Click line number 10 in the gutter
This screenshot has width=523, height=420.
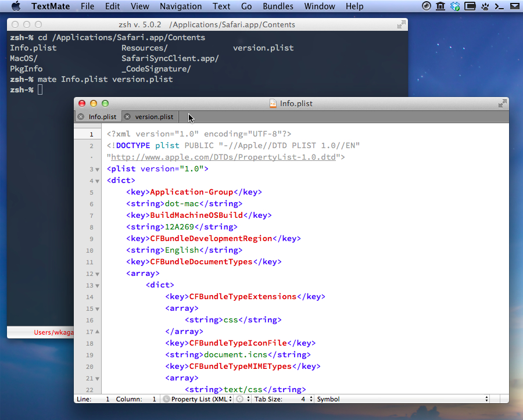[89, 251]
